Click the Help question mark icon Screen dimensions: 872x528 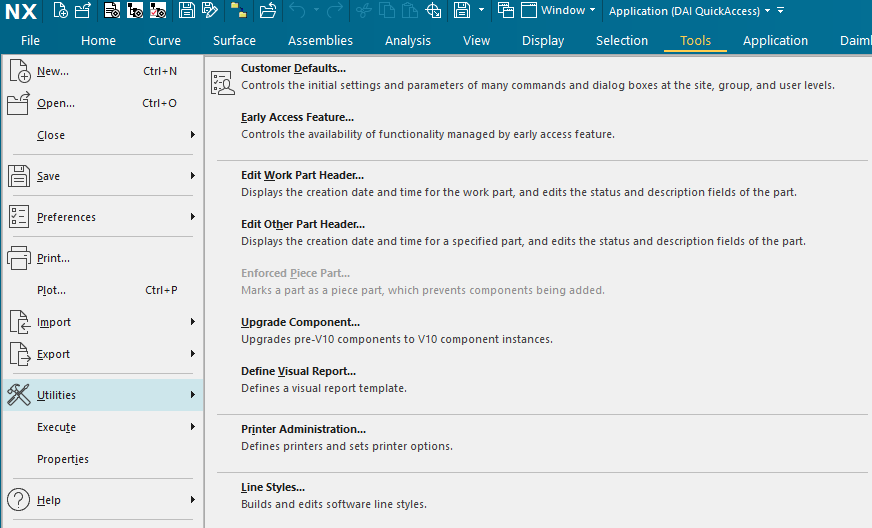(19, 500)
